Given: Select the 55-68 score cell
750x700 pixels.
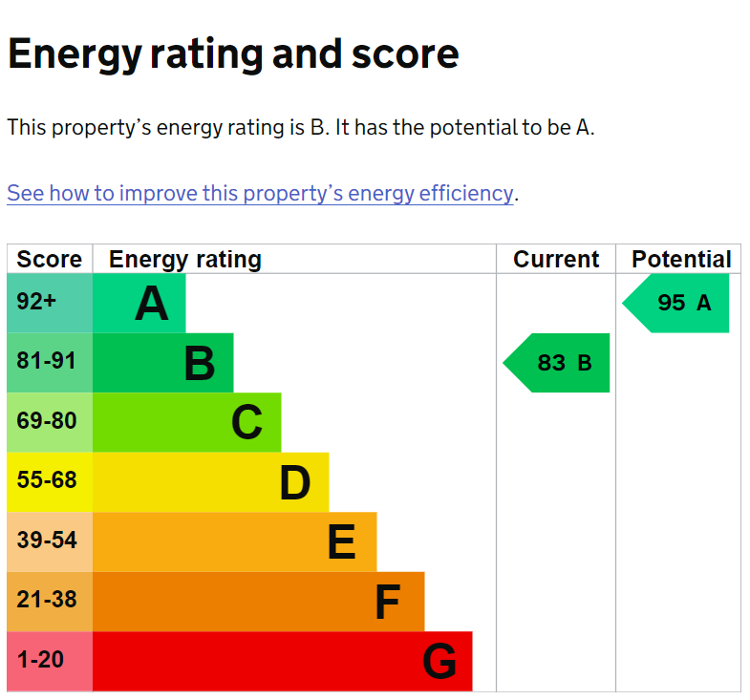Looking at the screenshot, I should pyautogui.click(x=50, y=482).
